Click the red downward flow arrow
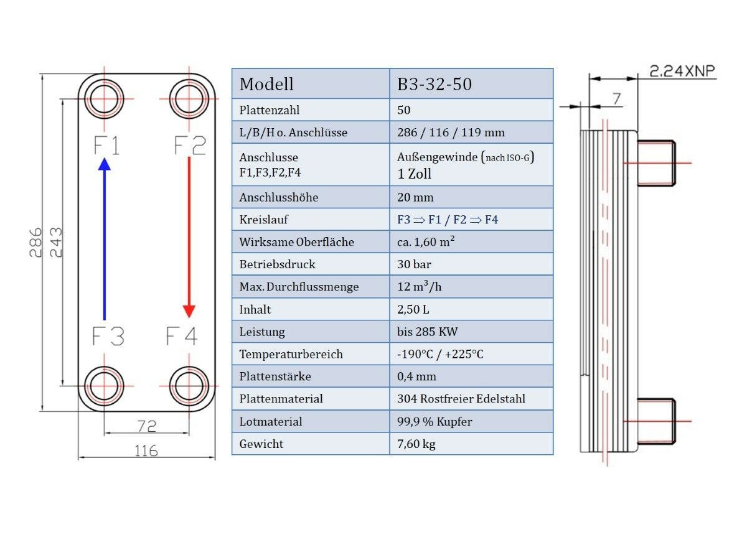747x560 pixels. pyautogui.click(x=189, y=237)
